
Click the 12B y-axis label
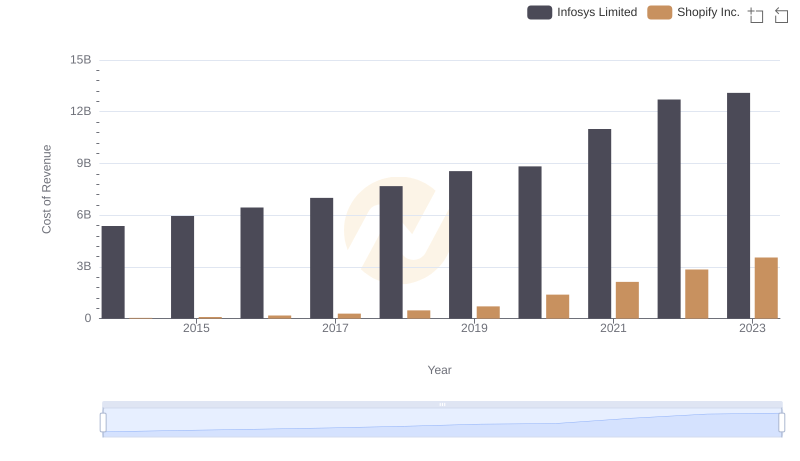[x=81, y=111]
